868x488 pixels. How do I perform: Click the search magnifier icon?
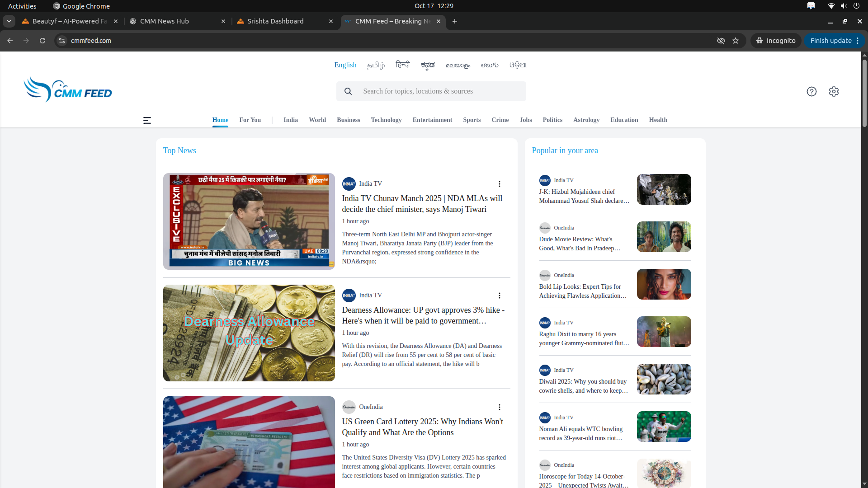coord(348,91)
